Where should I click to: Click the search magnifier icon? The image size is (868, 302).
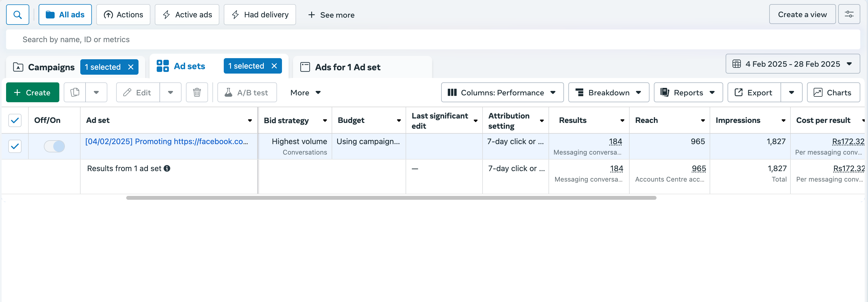(x=18, y=15)
